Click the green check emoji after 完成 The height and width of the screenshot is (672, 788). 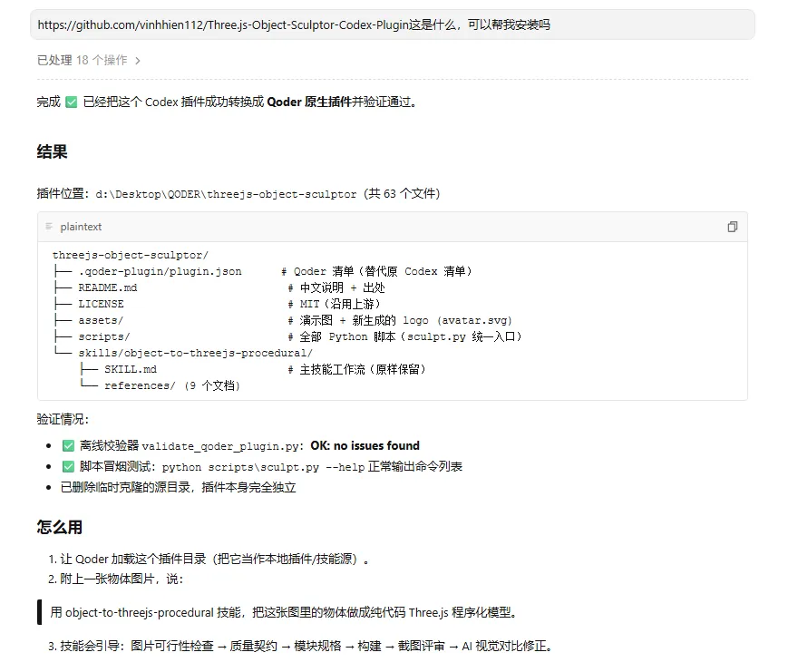[x=72, y=102]
